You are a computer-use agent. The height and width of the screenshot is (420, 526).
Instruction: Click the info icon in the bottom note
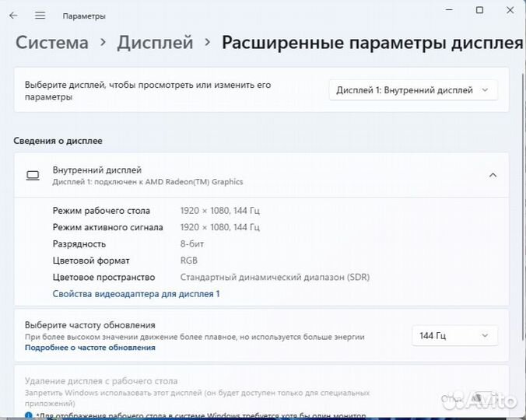[29, 415]
